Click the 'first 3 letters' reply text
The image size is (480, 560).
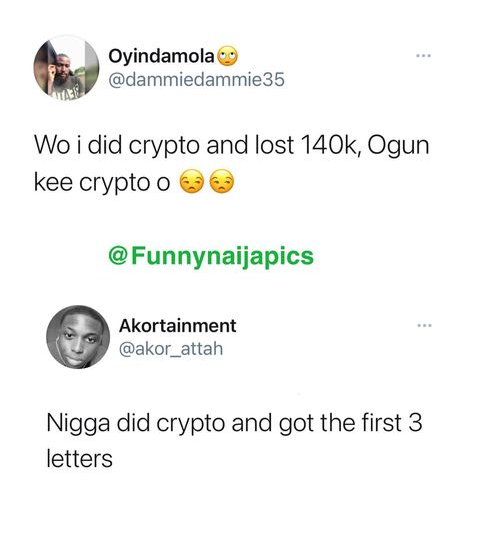coord(234,441)
